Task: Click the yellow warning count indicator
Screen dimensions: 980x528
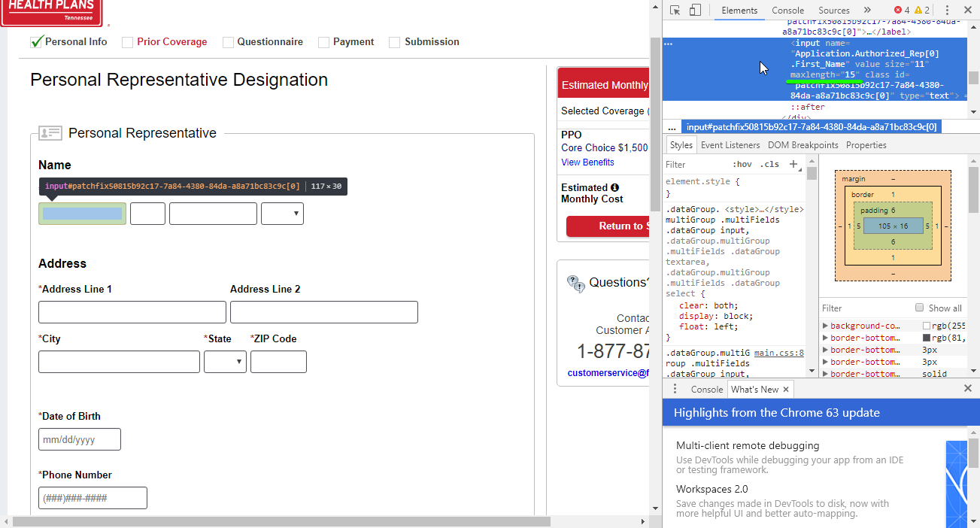Action: pos(922,11)
